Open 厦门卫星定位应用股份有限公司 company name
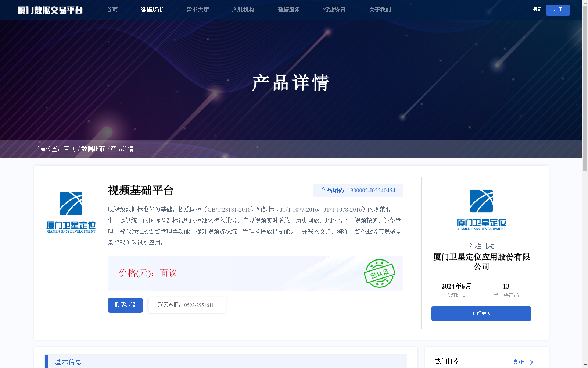This screenshot has width=588, height=368. point(481,262)
